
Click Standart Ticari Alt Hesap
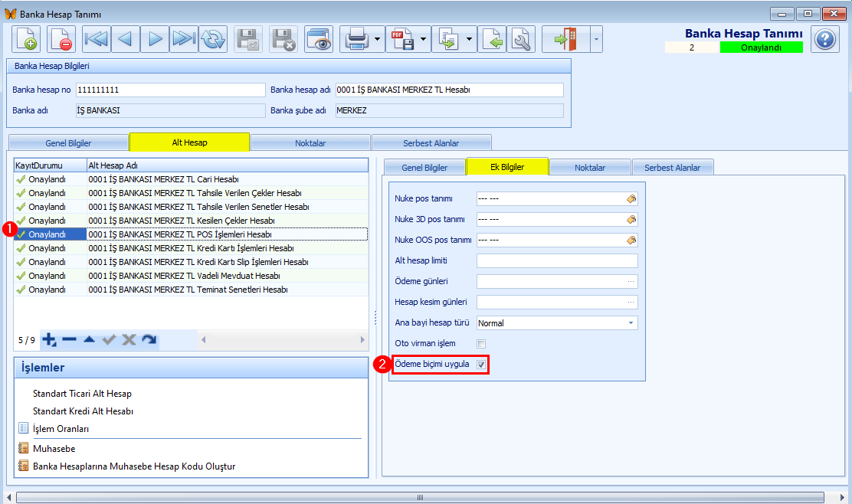(82, 394)
